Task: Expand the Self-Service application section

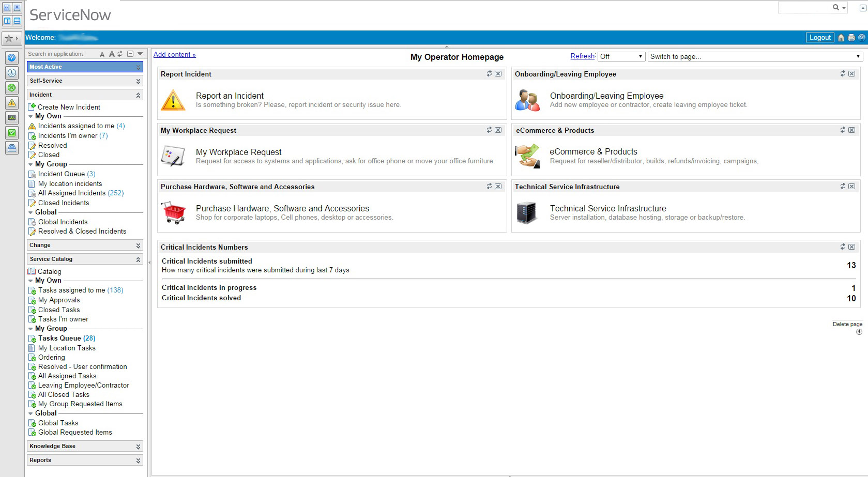Action: point(85,81)
